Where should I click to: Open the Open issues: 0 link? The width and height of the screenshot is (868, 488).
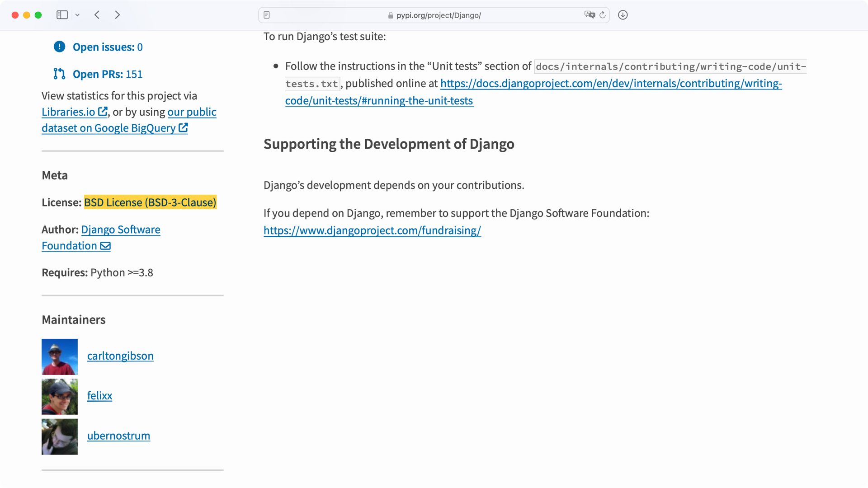tap(108, 47)
